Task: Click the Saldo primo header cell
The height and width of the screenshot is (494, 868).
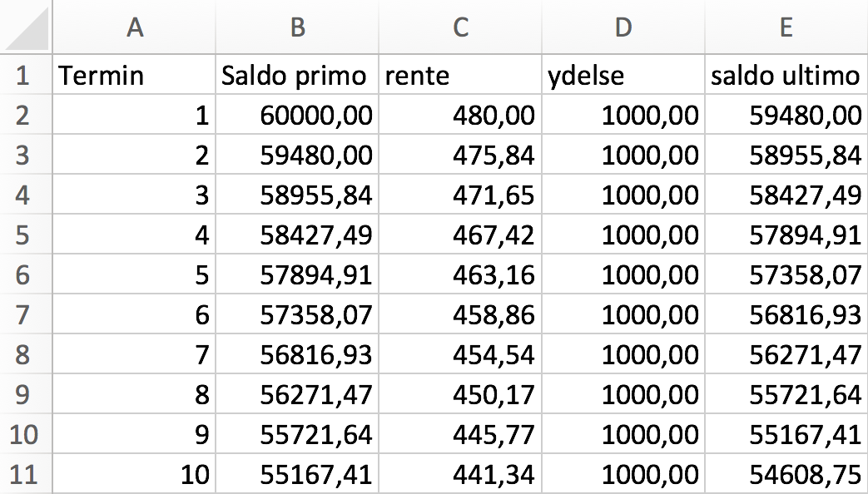Action: click(x=297, y=74)
